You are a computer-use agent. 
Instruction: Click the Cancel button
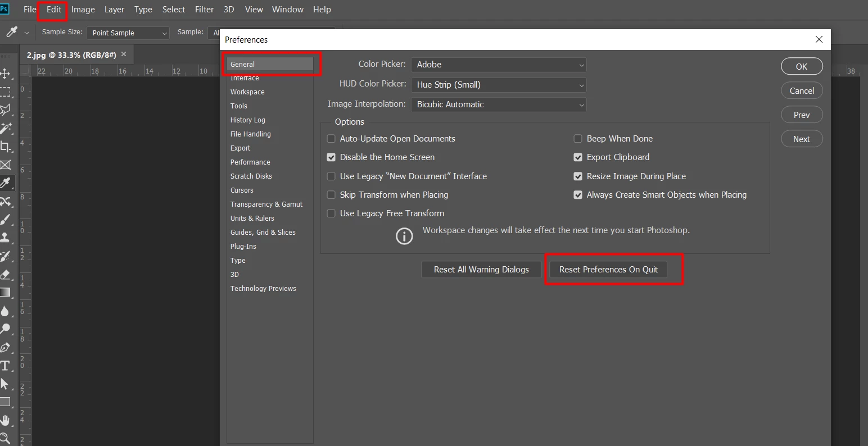(802, 90)
